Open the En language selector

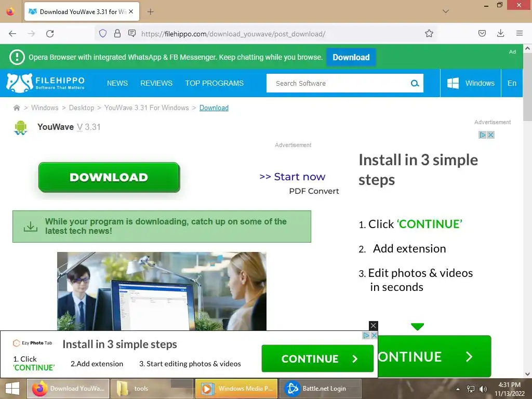(512, 83)
